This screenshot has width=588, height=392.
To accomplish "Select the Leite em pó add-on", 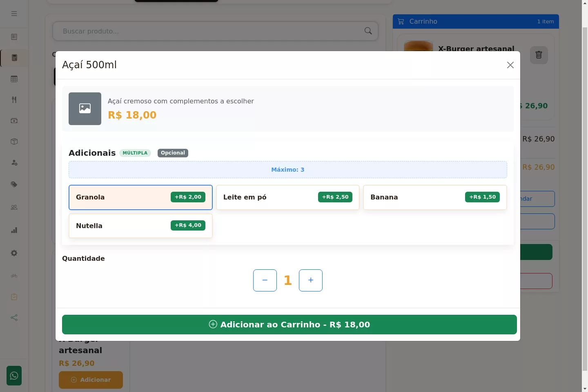I will 287,197.
